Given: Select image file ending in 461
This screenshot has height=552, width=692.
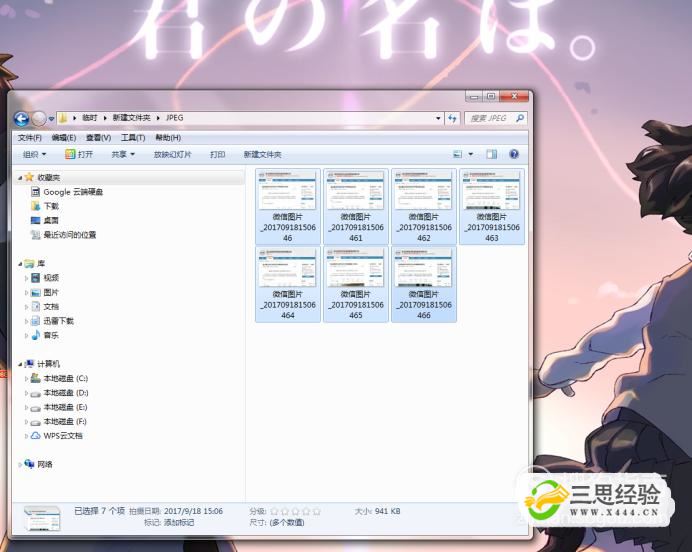Looking at the screenshot, I should [x=356, y=206].
